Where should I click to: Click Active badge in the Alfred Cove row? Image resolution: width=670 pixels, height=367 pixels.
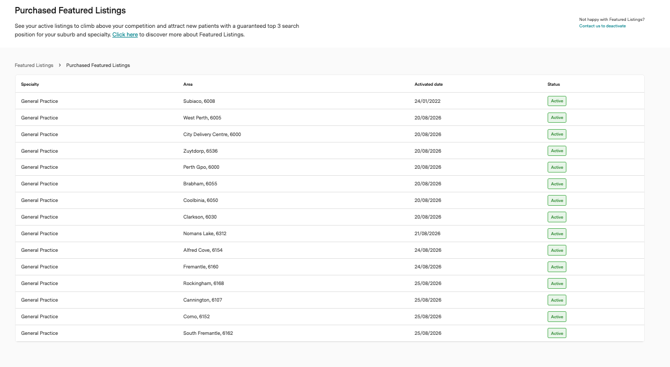coord(557,250)
